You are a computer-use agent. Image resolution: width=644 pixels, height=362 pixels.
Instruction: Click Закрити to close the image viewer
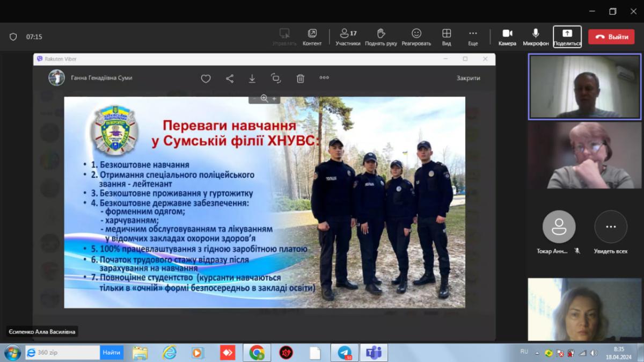click(x=468, y=78)
